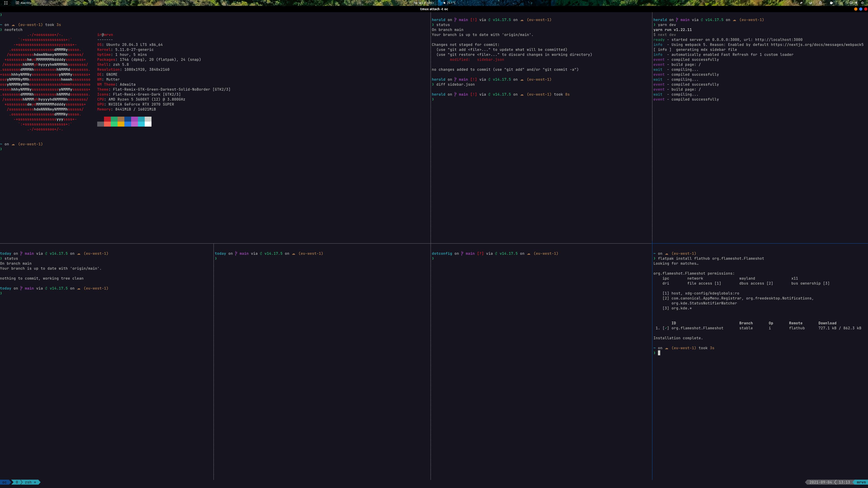The image size is (868, 488).
Task: Click the dim circle tray indicator
Action: 841,3
